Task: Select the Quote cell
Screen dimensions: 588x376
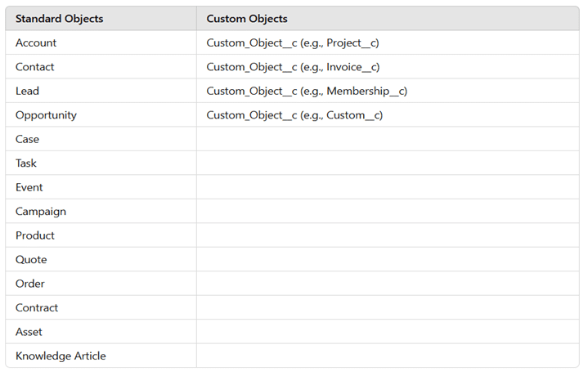Action: pyautogui.click(x=31, y=260)
